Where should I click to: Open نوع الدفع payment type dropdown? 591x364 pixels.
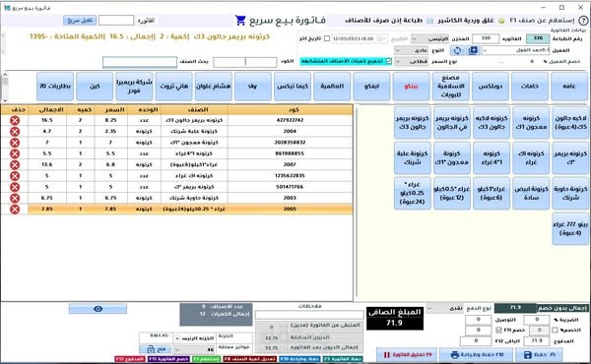click(x=430, y=308)
